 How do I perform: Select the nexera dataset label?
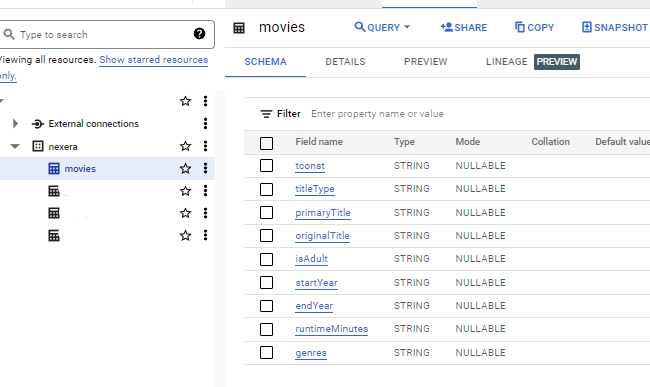click(x=63, y=147)
